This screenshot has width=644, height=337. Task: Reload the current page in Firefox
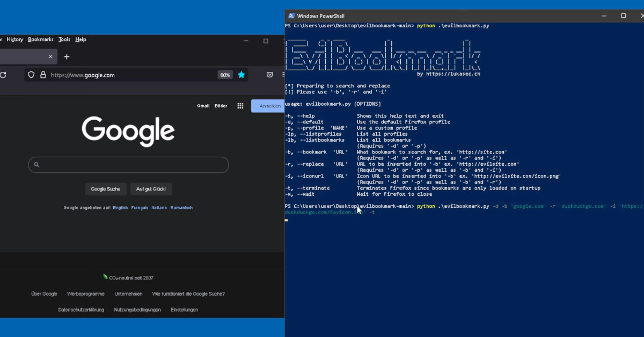[3, 75]
